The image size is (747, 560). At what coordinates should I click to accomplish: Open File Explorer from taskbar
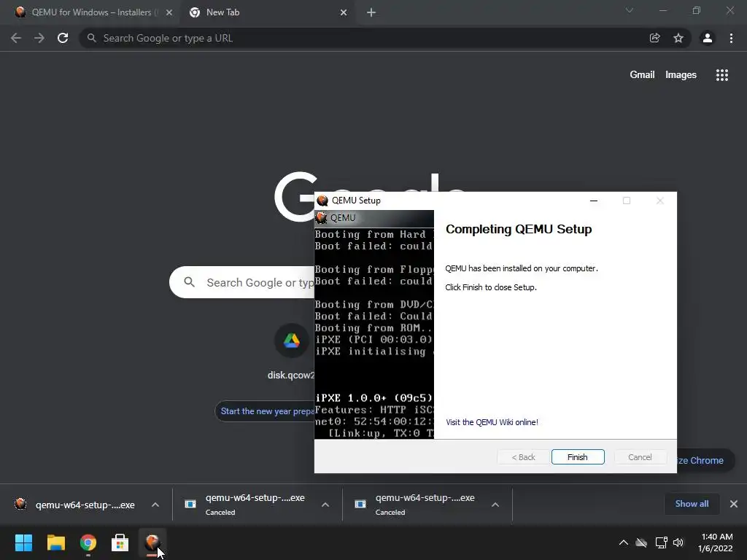coord(55,542)
